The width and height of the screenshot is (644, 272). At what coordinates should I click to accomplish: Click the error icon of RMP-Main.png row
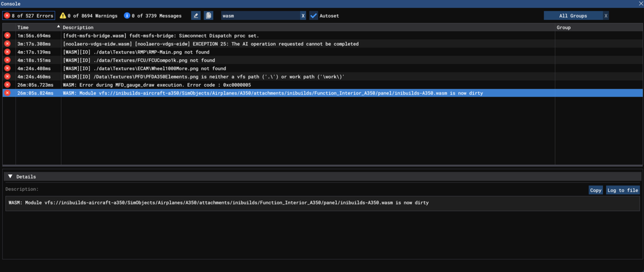[8, 52]
